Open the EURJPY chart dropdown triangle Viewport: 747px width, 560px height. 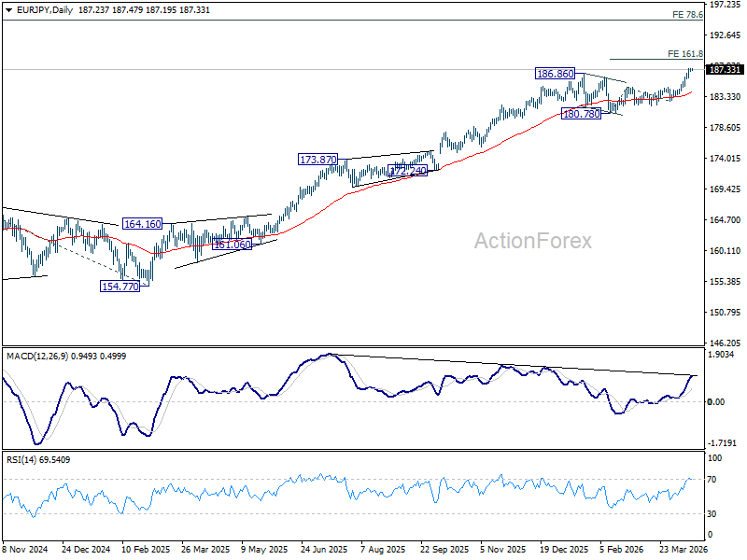tap(9, 10)
